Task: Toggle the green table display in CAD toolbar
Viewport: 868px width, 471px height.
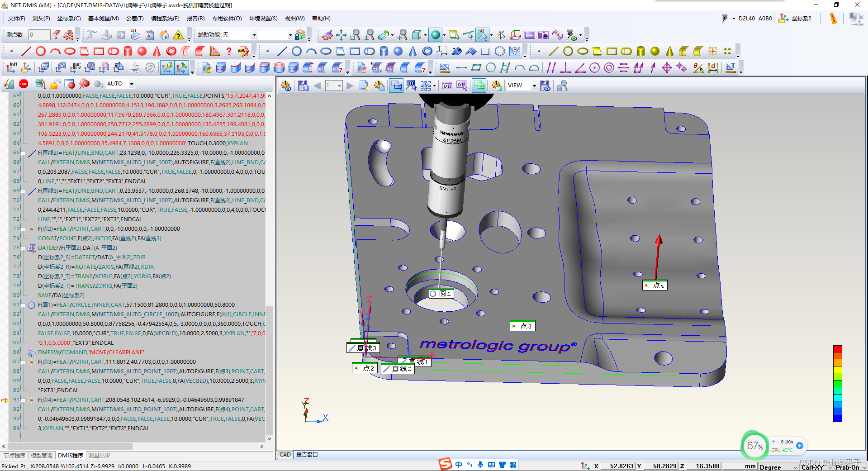Action: (x=479, y=86)
